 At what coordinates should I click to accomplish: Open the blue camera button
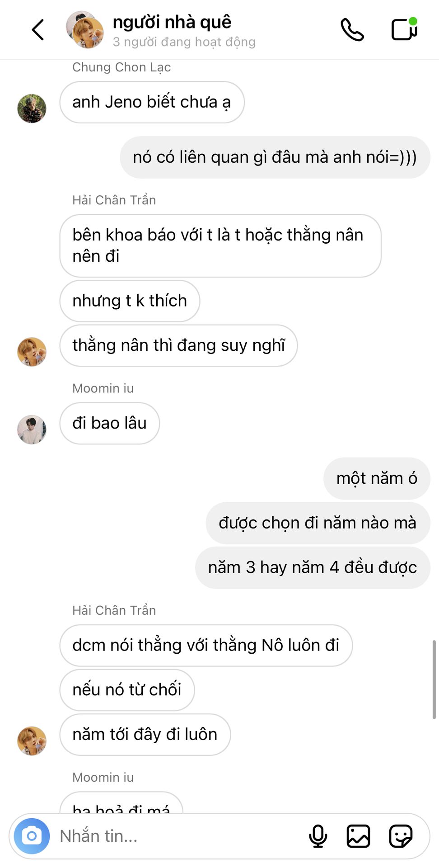coord(32,836)
